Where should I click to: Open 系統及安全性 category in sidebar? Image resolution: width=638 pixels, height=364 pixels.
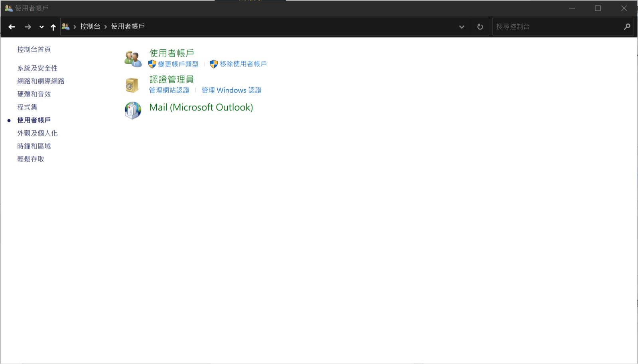pyautogui.click(x=37, y=68)
